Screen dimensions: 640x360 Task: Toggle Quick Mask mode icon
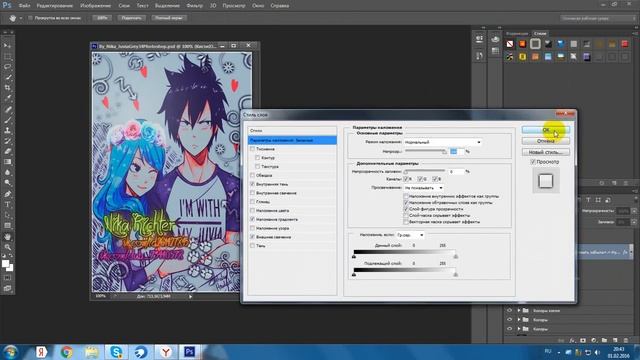click(7, 278)
